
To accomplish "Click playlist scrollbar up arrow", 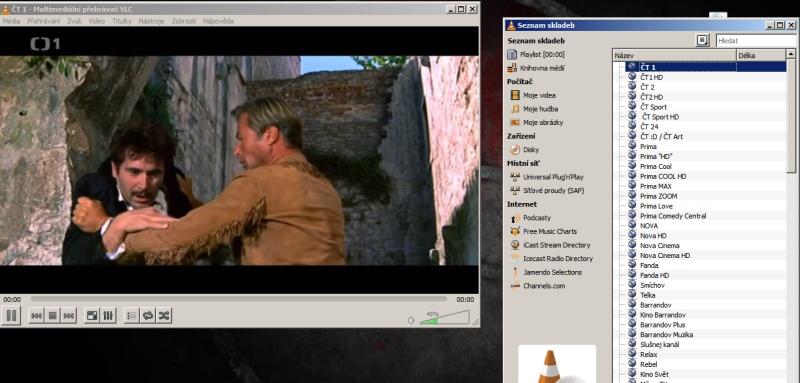I will point(791,54).
